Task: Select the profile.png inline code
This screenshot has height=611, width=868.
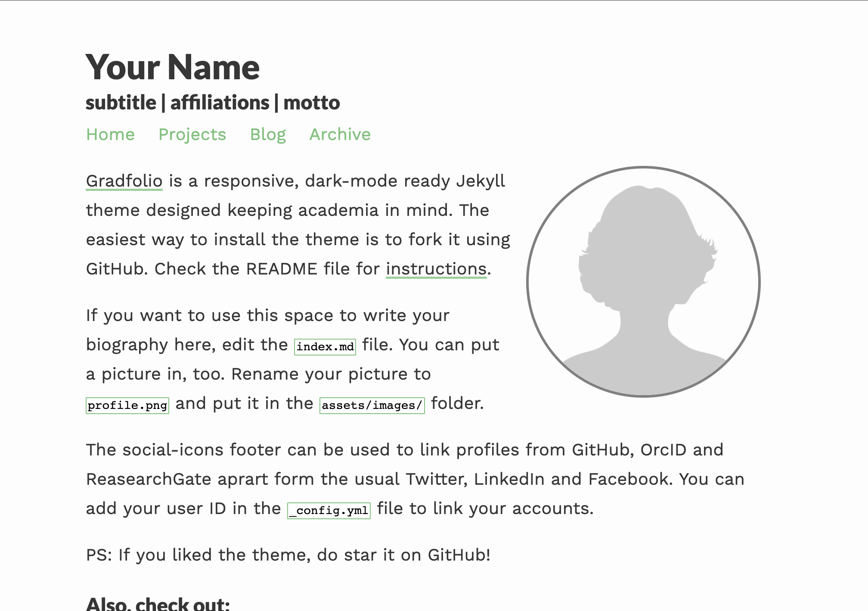Action: click(x=127, y=405)
